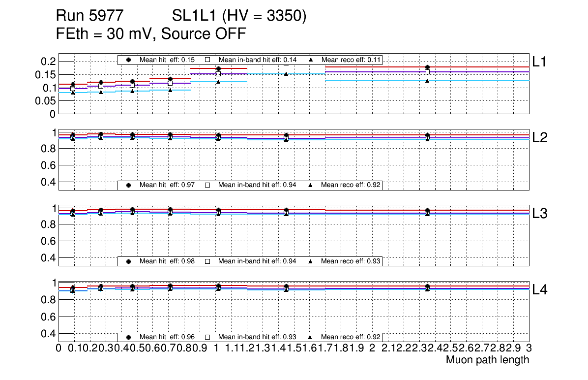Select the 'FEth = 30 mV, Source OFF' subtitle
The image size is (588, 380).
pyautogui.click(x=151, y=34)
